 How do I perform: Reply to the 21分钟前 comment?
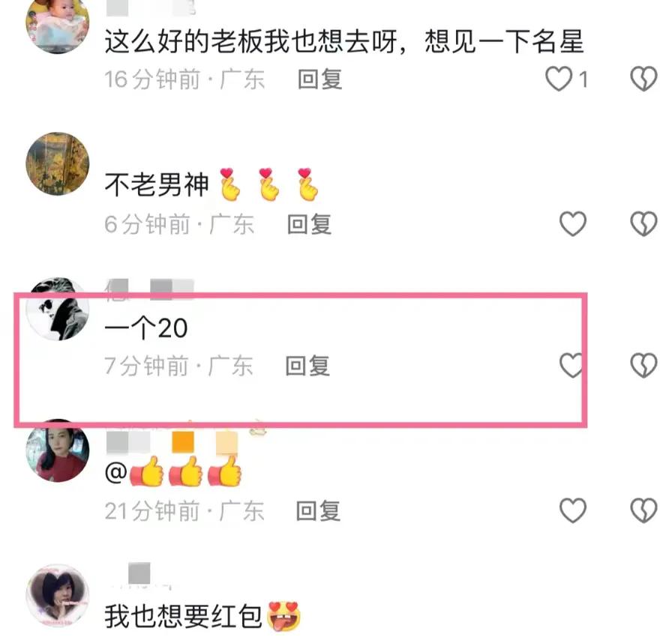319,511
